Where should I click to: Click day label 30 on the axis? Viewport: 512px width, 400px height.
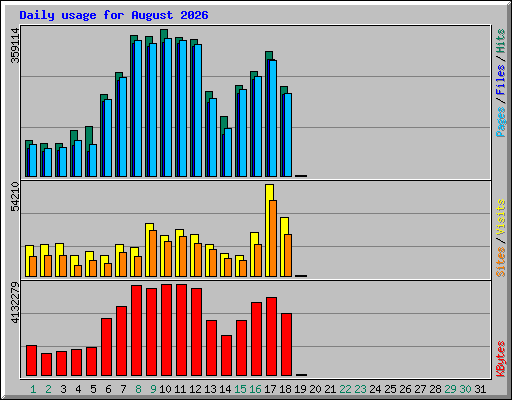(x=465, y=389)
